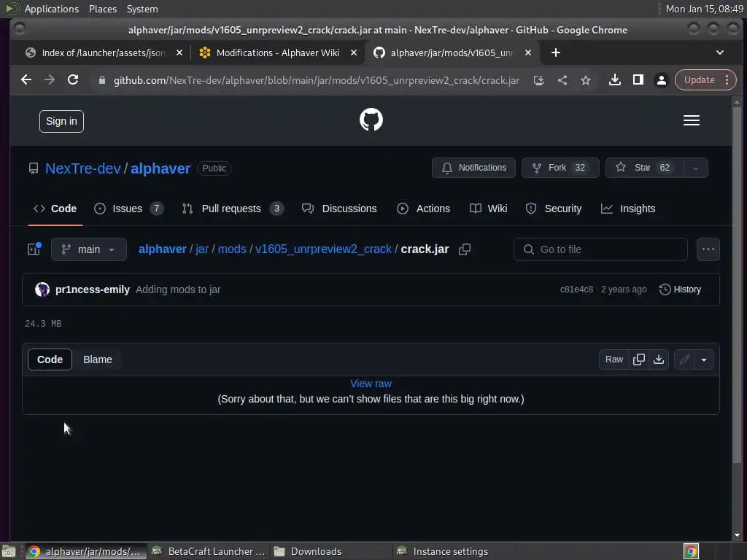
Task: Expand the Star lists dropdown arrow
Action: 695,168
